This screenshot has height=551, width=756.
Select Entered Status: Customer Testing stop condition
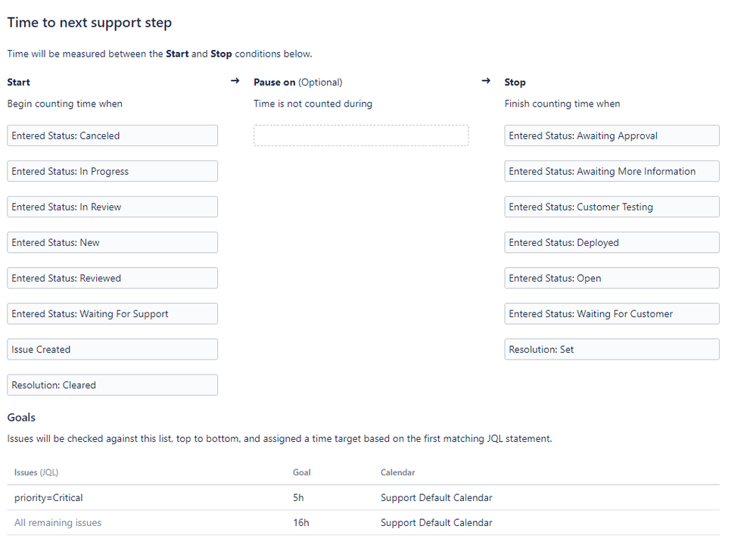611,207
